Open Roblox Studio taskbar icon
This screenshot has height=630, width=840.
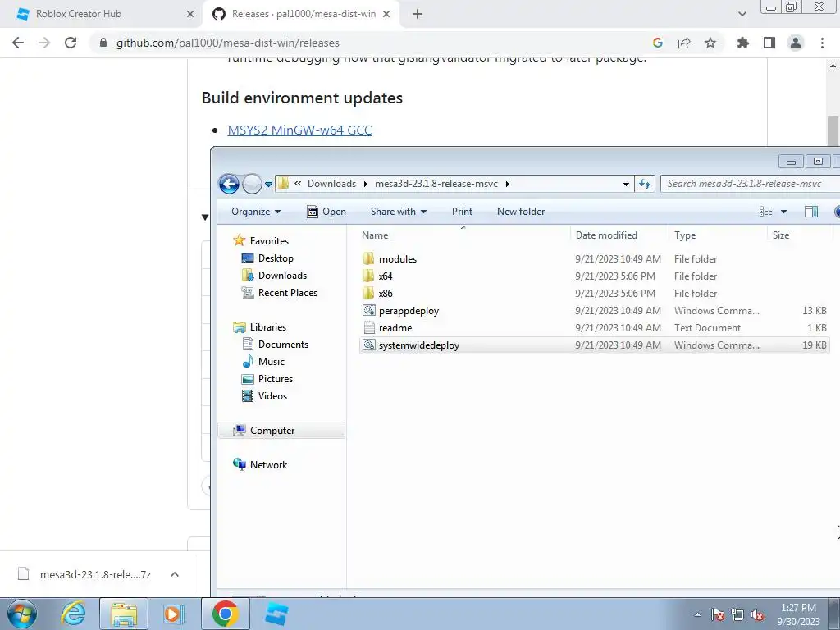click(276, 614)
